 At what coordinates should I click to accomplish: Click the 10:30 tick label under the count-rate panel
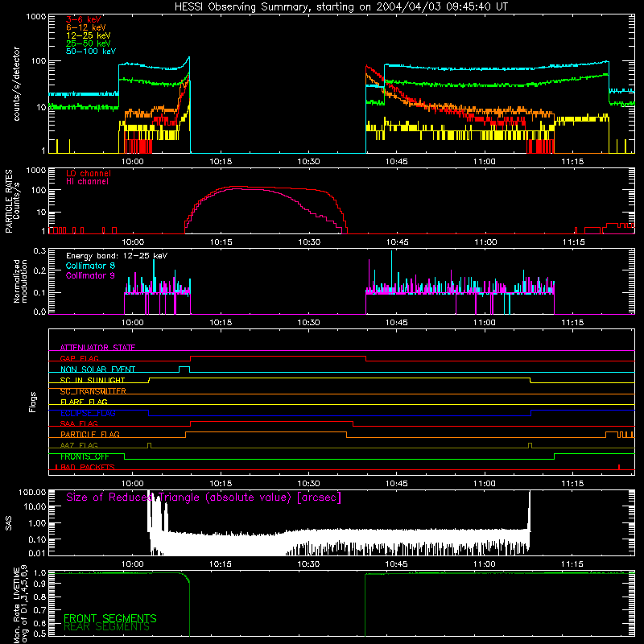pos(308,162)
